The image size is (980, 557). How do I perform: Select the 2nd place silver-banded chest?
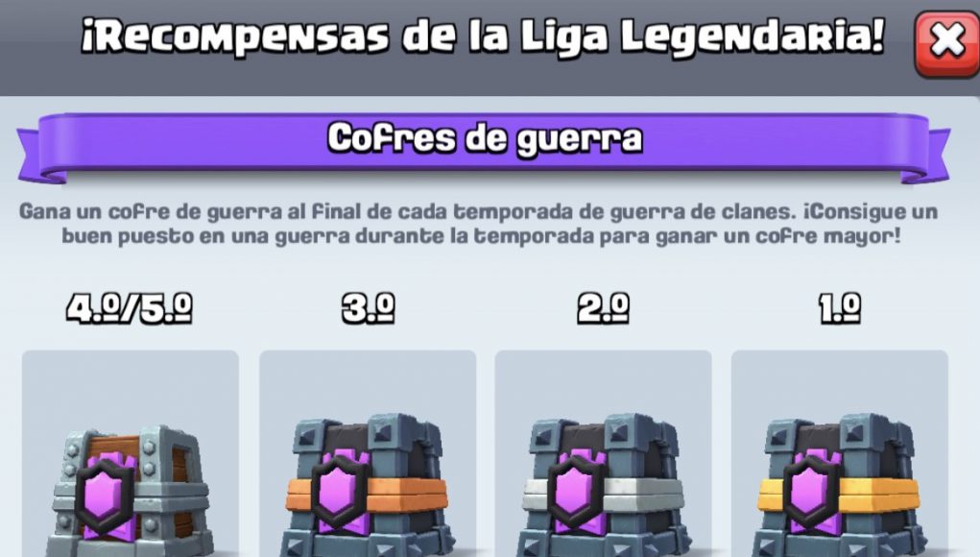(603, 484)
